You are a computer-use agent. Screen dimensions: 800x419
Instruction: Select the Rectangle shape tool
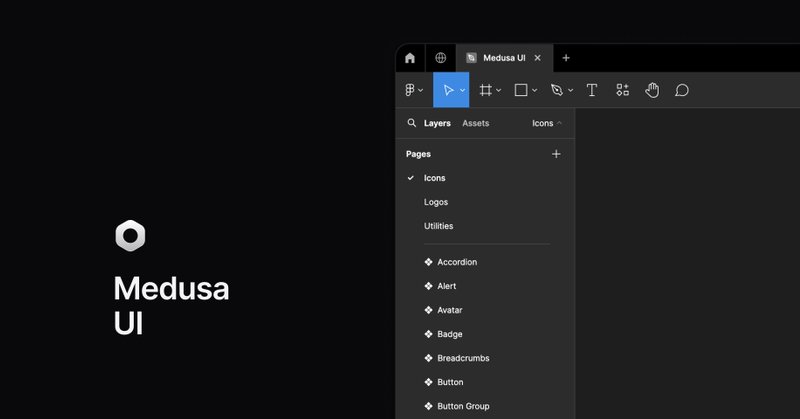point(521,90)
